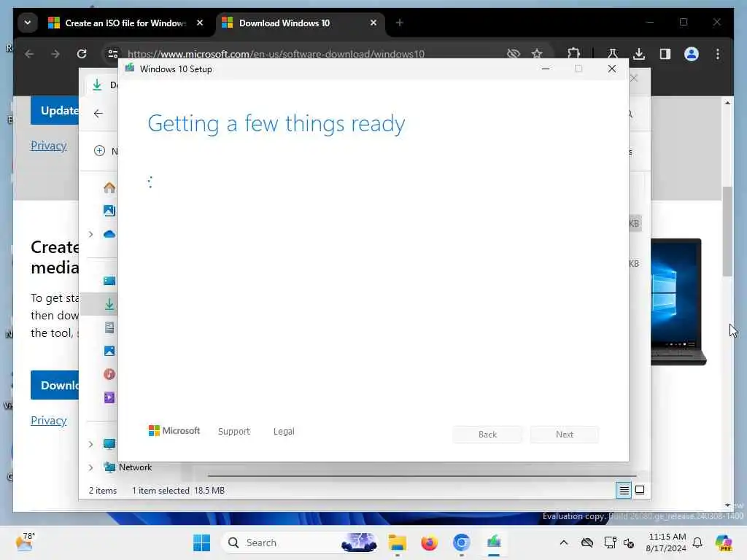Expand Network node in File Explorer

[90, 467]
